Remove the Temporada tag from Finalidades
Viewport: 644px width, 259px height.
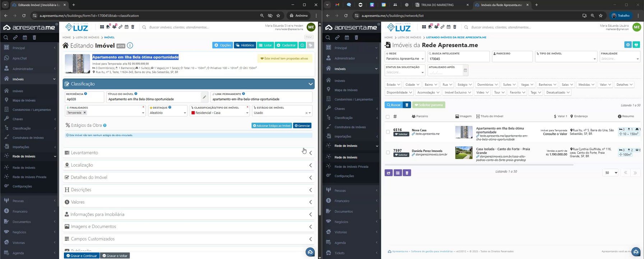point(85,113)
